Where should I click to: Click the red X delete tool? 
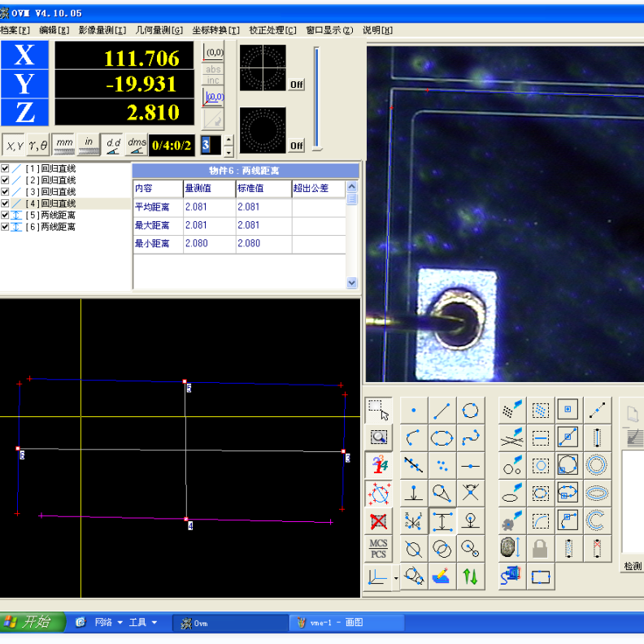[378, 521]
